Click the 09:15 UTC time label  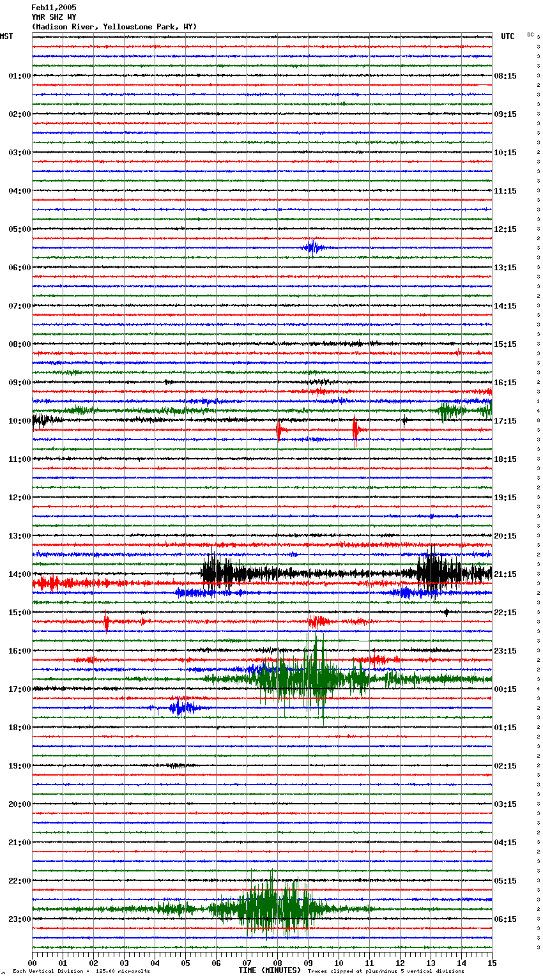pyautogui.click(x=505, y=114)
